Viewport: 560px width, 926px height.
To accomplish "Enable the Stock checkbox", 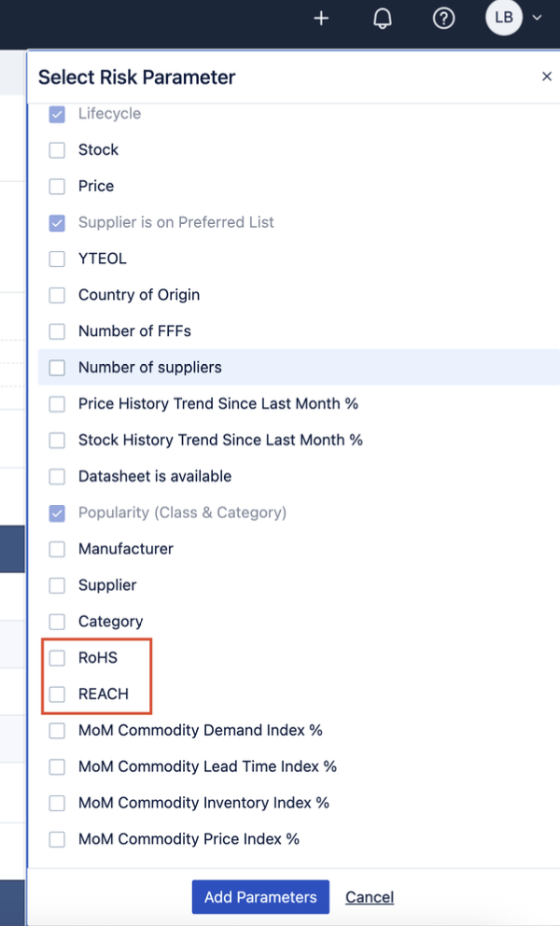I will click(x=57, y=149).
